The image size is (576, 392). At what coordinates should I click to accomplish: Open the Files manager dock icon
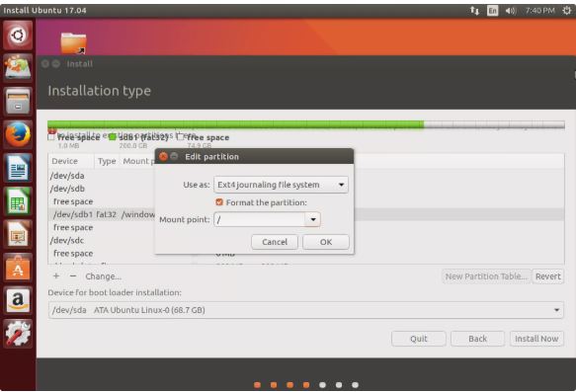tap(17, 102)
